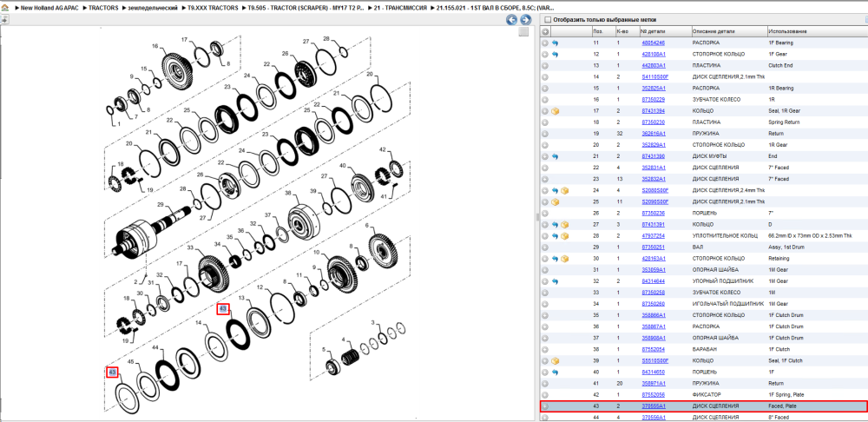Open the pin tool at diagram top-left
The width and height of the screenshot is (868, 422).
[3, 19]
